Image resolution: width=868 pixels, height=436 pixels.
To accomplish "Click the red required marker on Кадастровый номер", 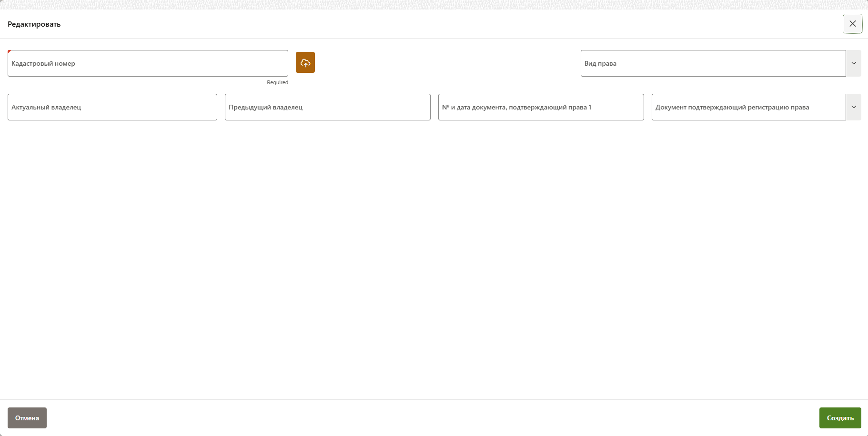I will (9, 51).
